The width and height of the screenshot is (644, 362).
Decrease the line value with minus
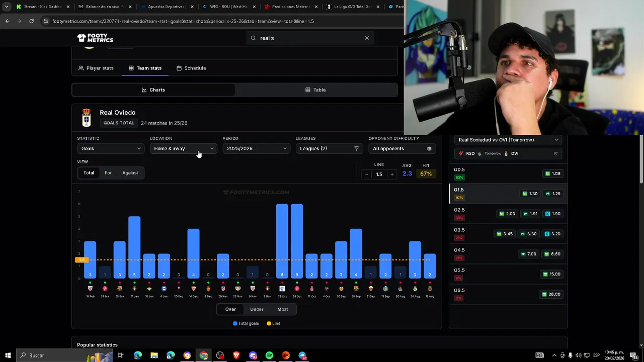tap(366, 174)
